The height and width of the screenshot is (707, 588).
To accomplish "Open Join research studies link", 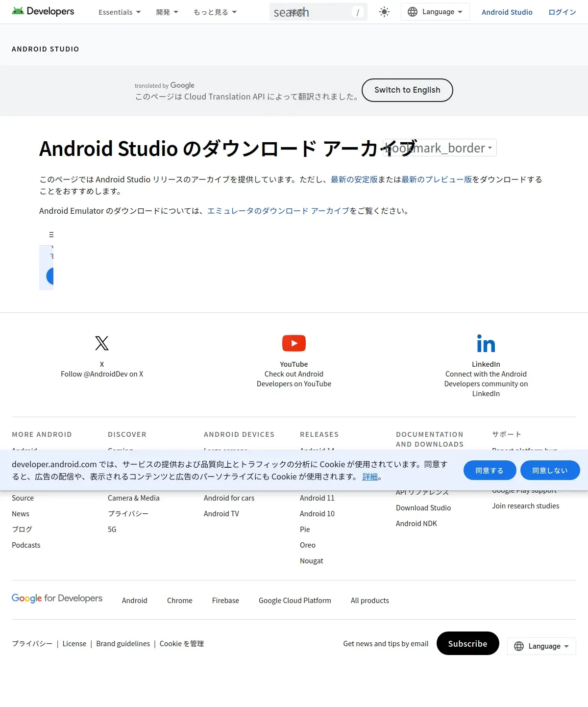I will [526, 506].
